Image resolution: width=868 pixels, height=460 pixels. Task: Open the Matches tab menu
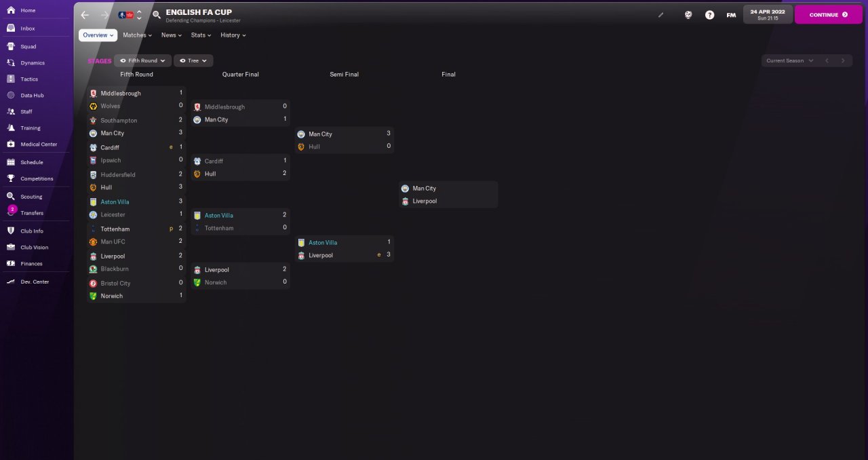click(x=137, y=35)
